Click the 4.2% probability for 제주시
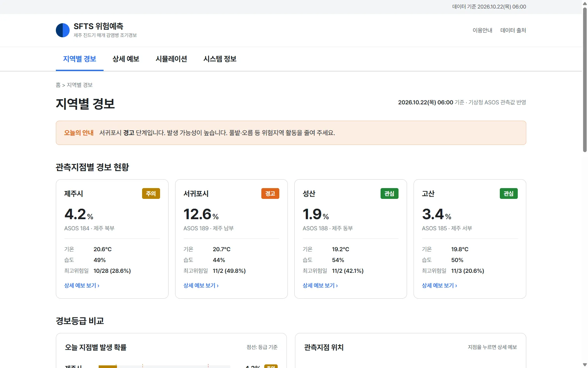588x368 pixels. click(79, 215)
